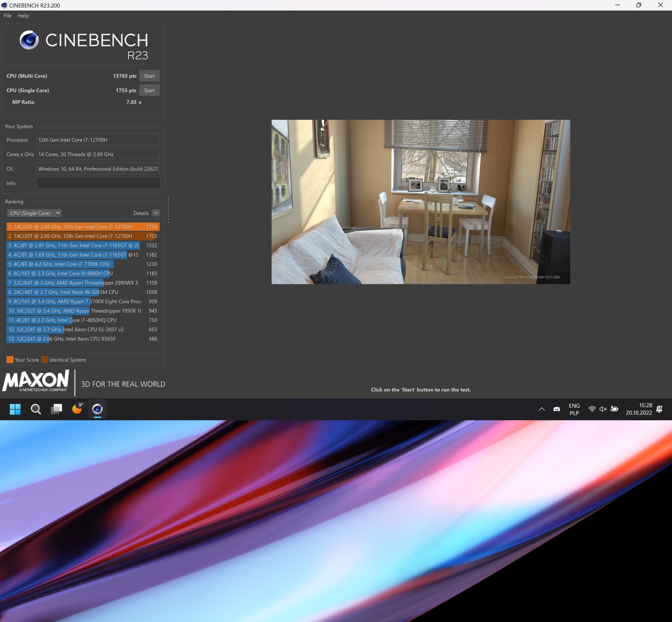This screenshot has height=622, width=672.
Task: Select the Xeon W-3265M row
Action: tap(83, 292)
